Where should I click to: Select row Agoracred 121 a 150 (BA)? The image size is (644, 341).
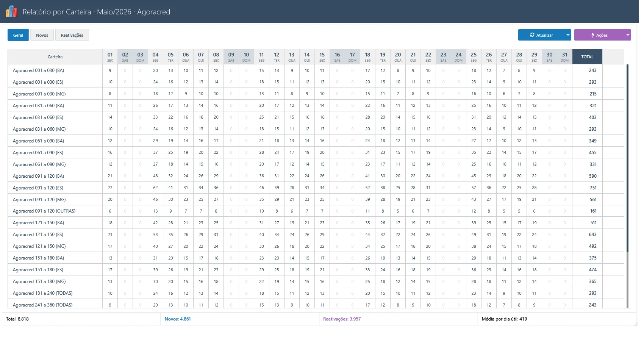316,223
